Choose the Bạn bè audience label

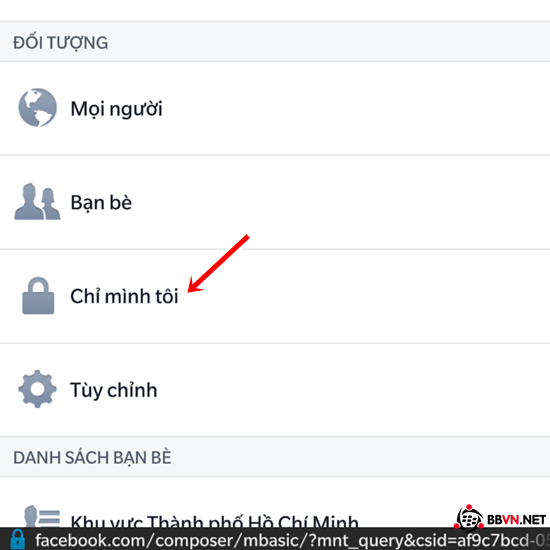101,203
